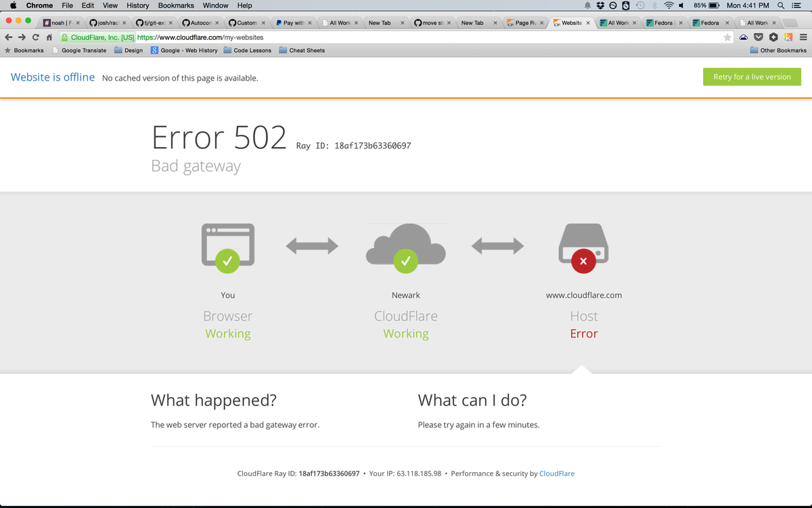
Task: Close the Pay with tab
Action: click(x=309, y=23)
